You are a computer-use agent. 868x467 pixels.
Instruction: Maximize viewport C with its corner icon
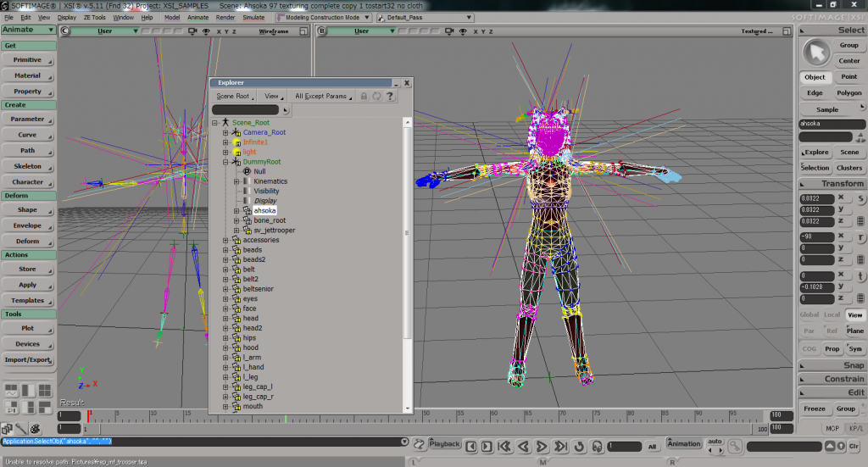click(303, 31)
